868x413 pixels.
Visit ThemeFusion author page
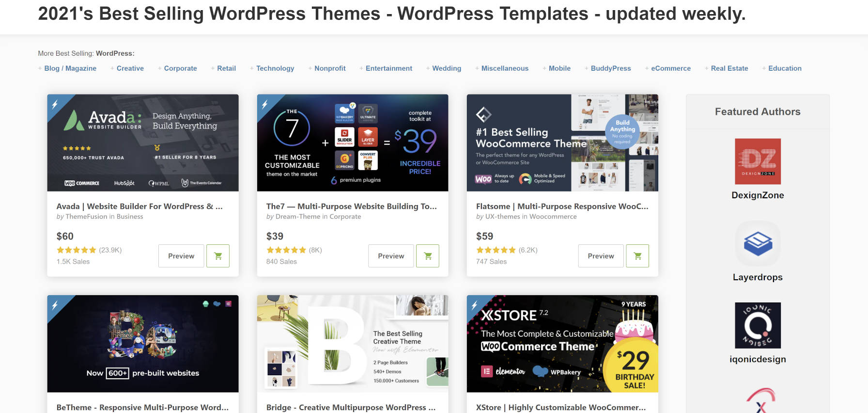(x=86, y=217)
